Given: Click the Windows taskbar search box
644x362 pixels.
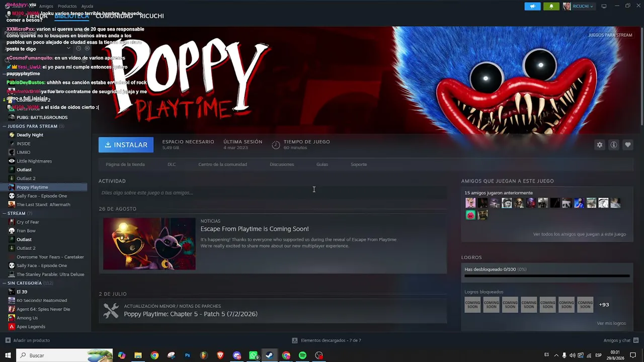Looking at the screenshot, I should (65, 355).
